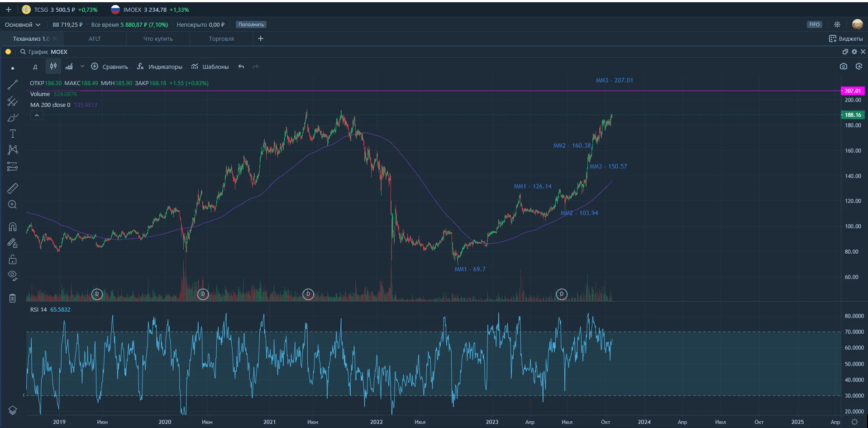Open the Сравнить compare button

110,67
